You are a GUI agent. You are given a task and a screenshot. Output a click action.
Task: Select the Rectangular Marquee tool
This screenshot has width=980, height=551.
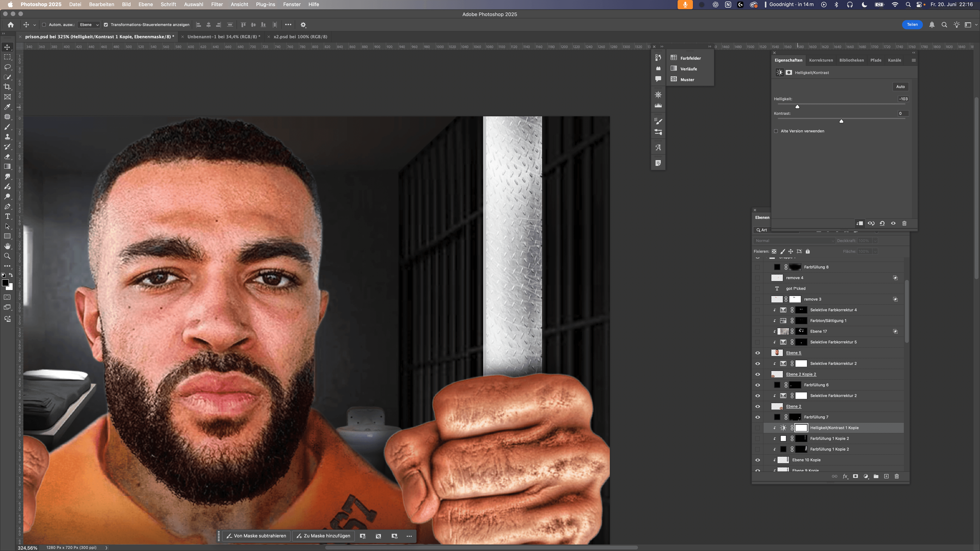[7, 57]
